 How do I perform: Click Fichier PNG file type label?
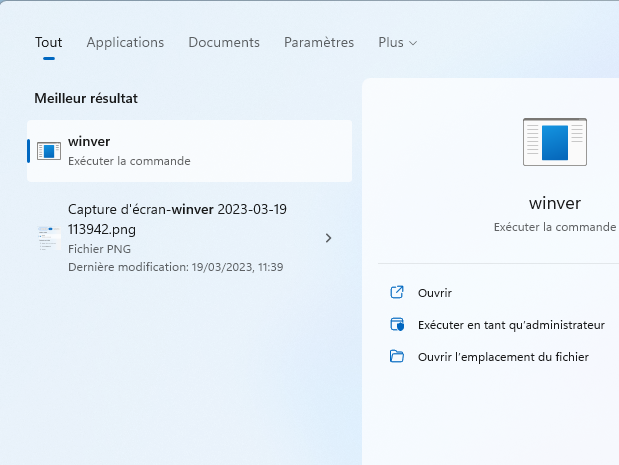(99, 249)
